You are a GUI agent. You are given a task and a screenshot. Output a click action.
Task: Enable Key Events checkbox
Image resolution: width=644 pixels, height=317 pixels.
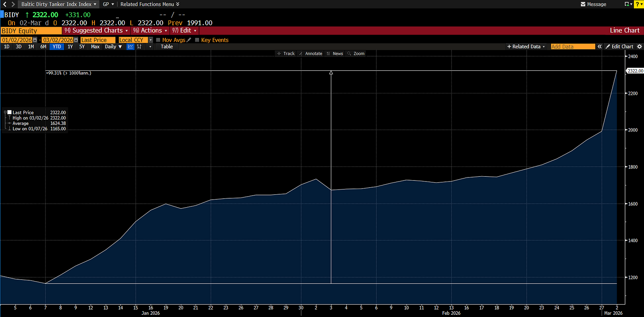197,40
